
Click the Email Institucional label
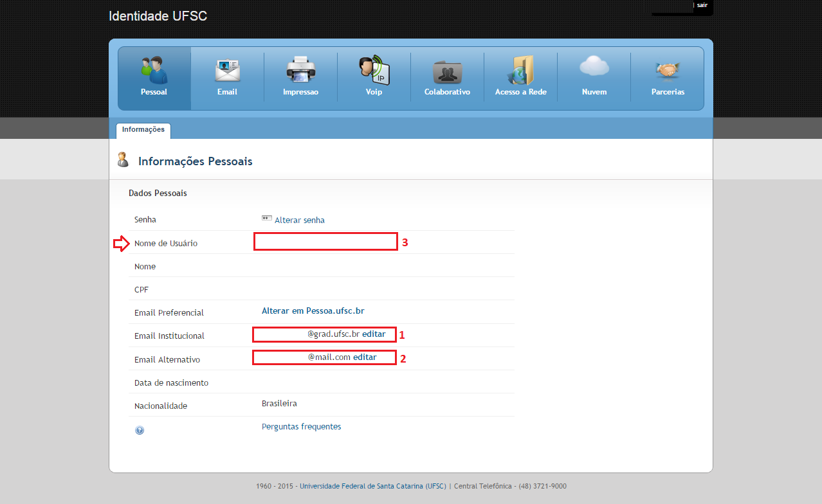pos(170,336)
